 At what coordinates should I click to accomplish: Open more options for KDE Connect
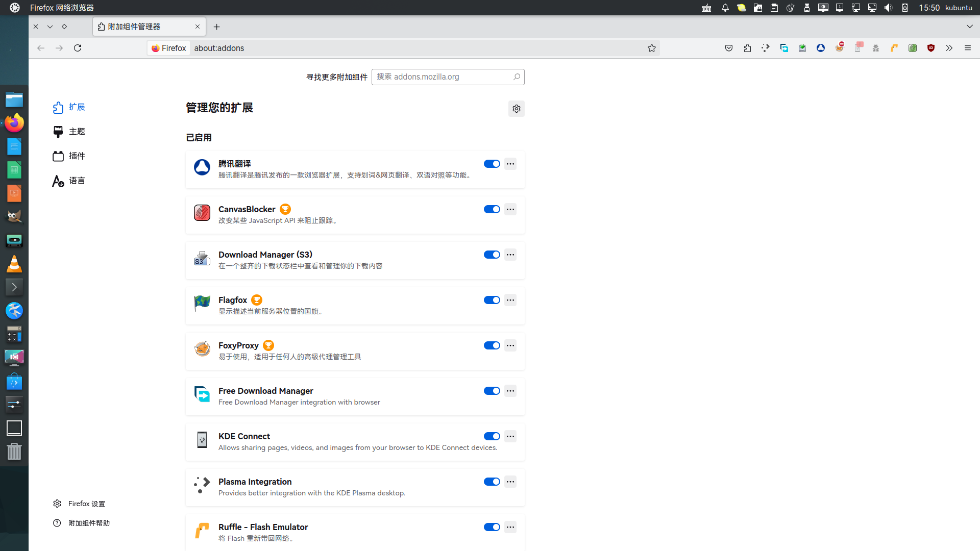click(510, 436)
